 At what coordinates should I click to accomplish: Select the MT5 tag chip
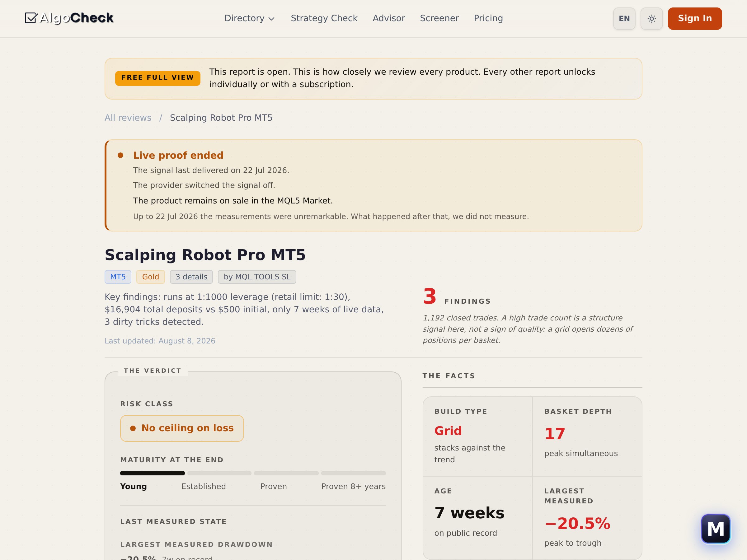coord(118,277)
